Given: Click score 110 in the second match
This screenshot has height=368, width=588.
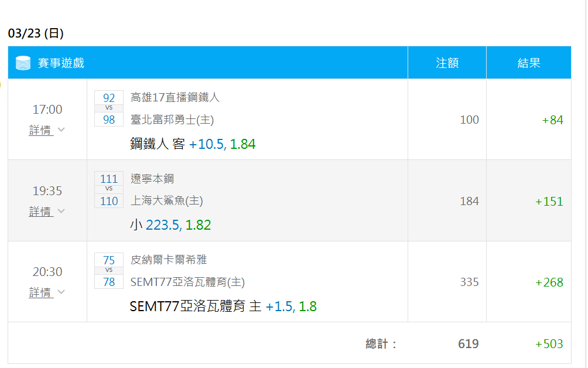Looking at the screenshot, I should coord(109,201).
